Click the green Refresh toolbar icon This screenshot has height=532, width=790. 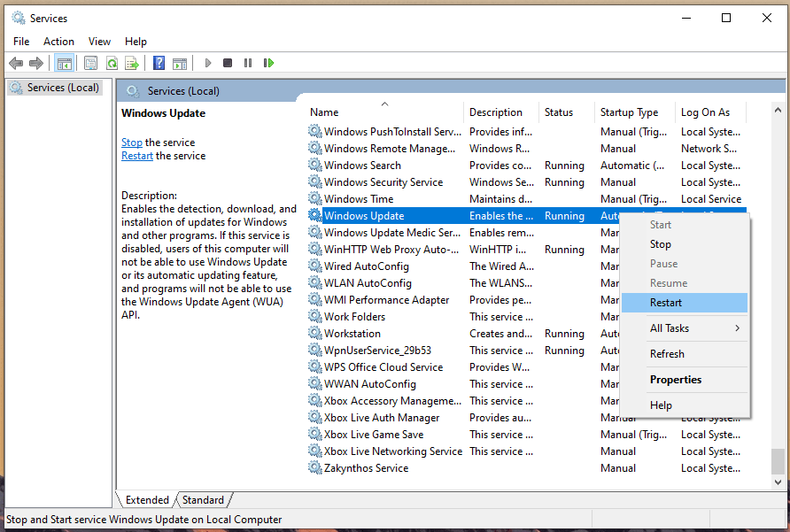[112, 63]
